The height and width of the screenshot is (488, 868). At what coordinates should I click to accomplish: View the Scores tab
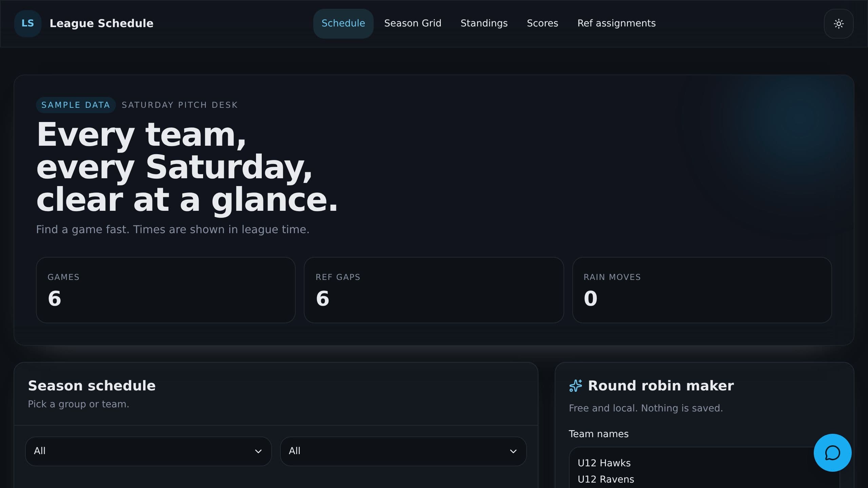[542, 23]
